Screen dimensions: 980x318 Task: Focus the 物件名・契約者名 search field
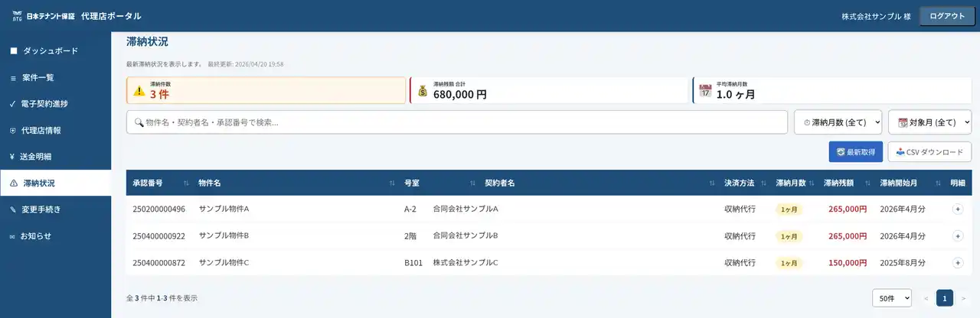pos(456,122)
